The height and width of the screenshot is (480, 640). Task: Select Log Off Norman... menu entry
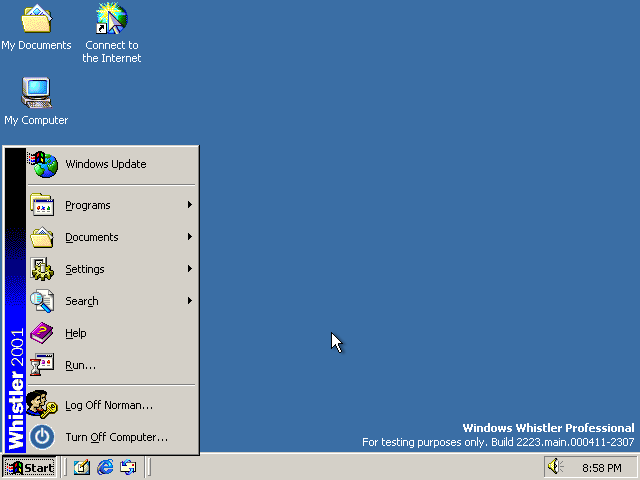click(109, 405)
